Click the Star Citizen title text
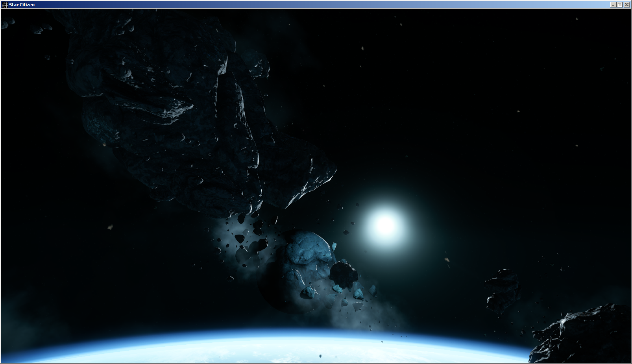Screen dimensions: 632x364 tap(22, 5)
